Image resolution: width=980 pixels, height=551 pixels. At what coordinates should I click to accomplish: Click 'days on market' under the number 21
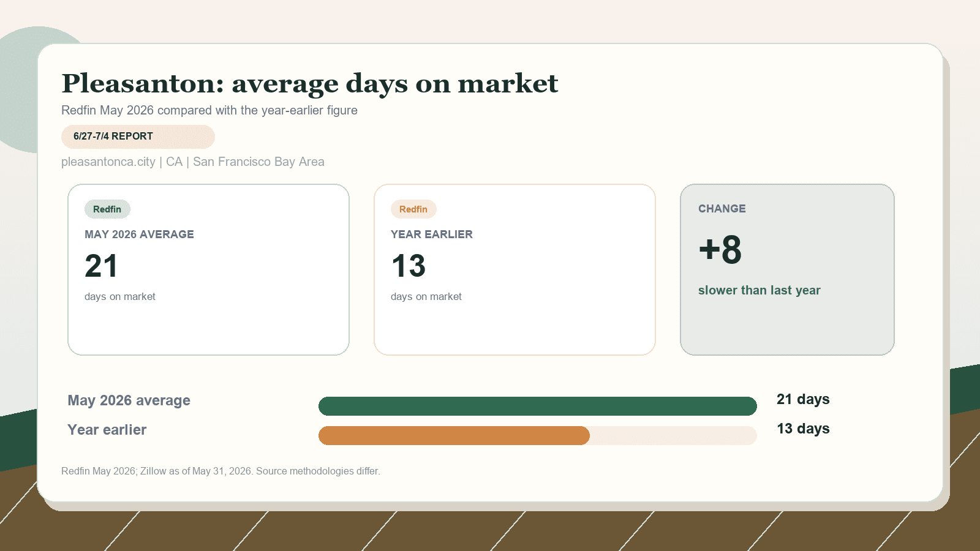coord(120,296)
